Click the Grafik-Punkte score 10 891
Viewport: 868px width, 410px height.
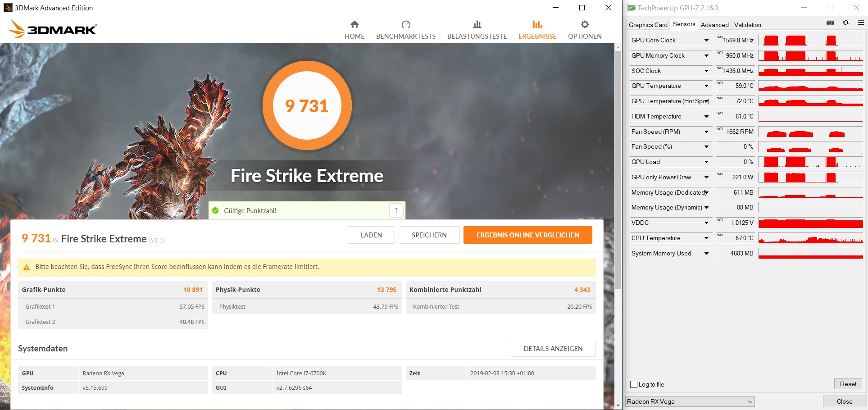(193, 290)
